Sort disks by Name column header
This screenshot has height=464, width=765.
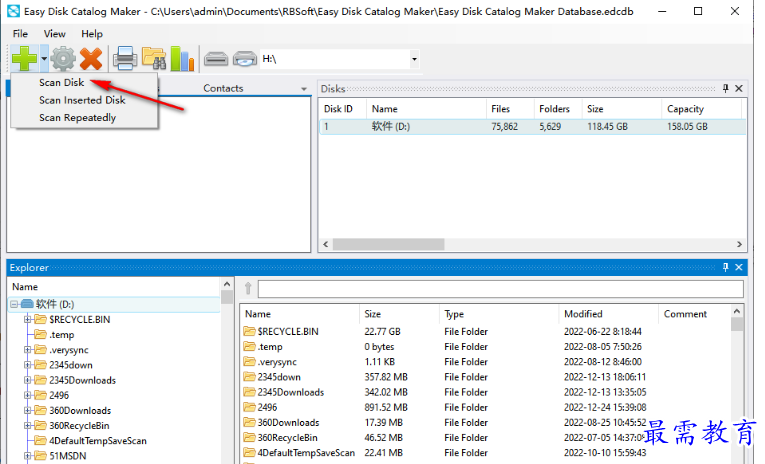coord(426,109)
